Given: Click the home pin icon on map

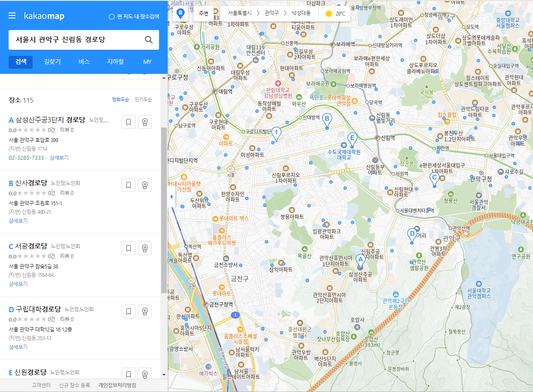Looking at the screenshot, I should [181, 13].
